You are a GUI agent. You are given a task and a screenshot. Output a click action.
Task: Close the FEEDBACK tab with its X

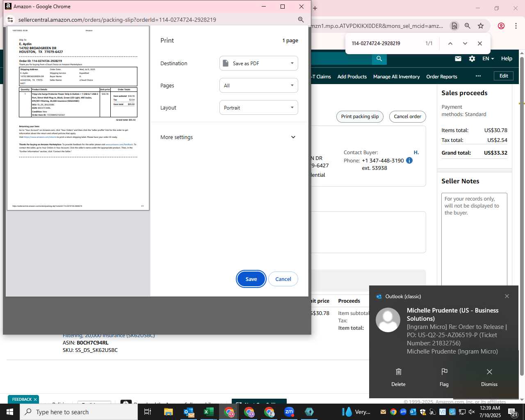[x=35, y=399]
